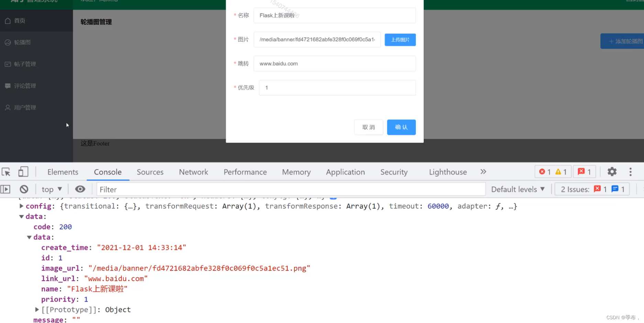
Task: Open the issues badge beside warnings
Action: click(x=584, y=172)
